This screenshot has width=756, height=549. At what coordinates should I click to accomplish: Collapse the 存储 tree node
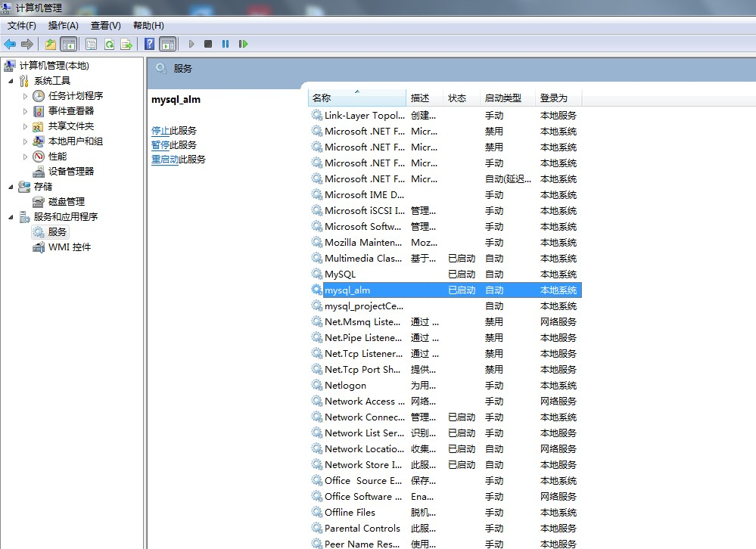(x=11, y=187)
